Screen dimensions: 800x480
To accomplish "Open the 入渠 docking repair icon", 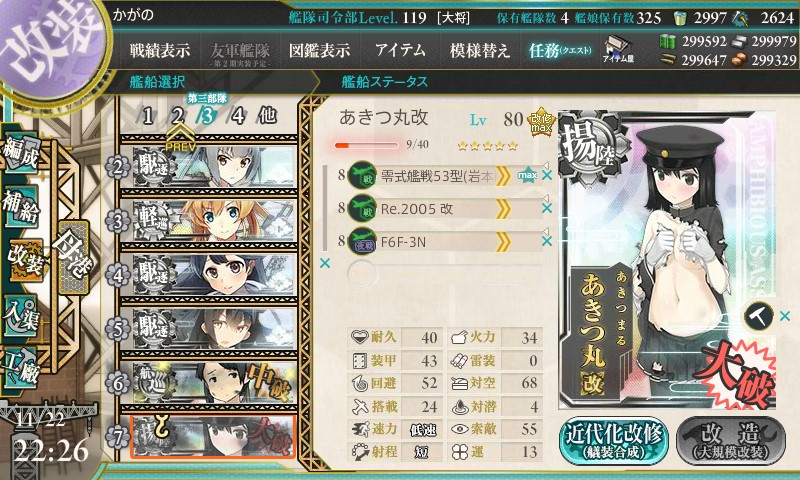I will tap(20, 316).
